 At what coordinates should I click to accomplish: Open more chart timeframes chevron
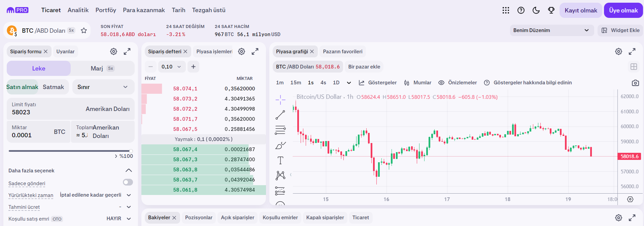click(349, 83)
